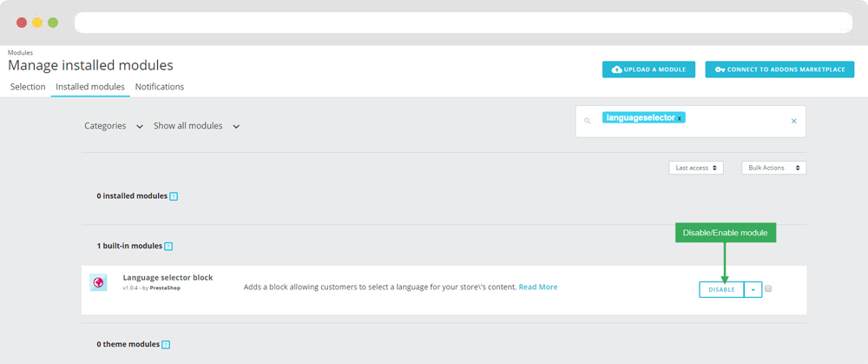Click the icon beside 0 installed modules
868x364 pixels.
coord(174,196)
